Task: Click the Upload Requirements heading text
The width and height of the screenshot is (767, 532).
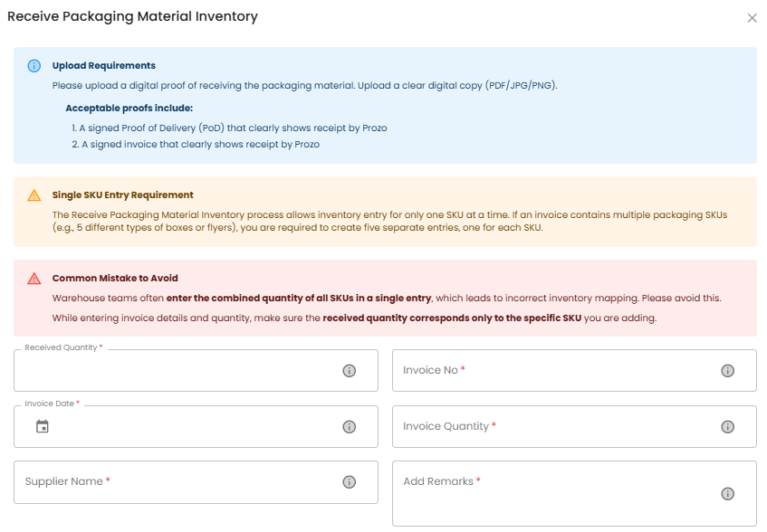Action: 104,66
